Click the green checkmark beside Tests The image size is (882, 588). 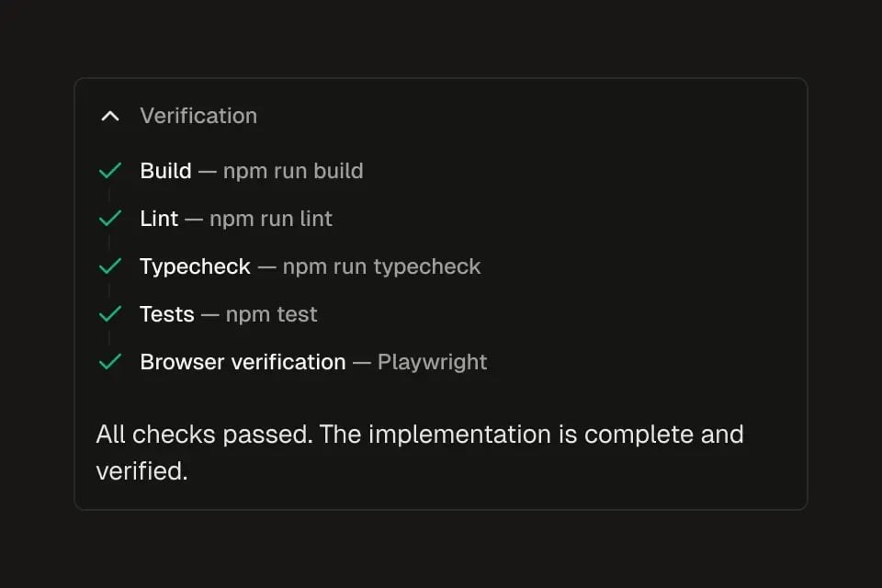tap(109, 313)
